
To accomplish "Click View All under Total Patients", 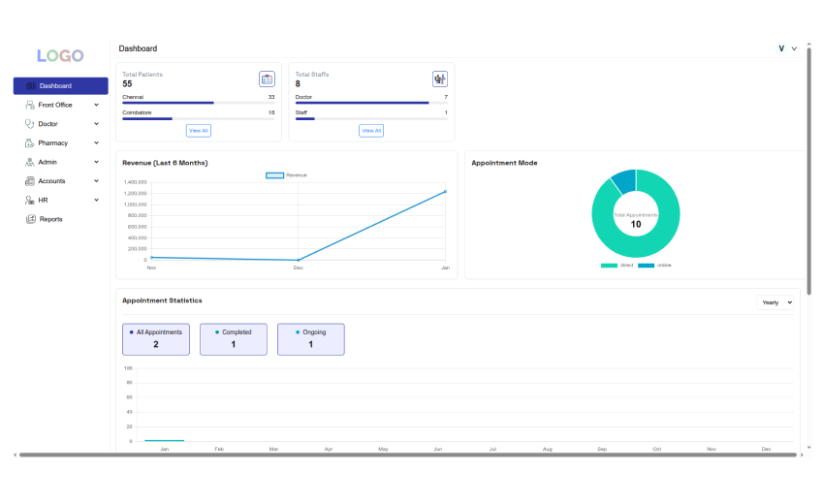I will [198, 130].
